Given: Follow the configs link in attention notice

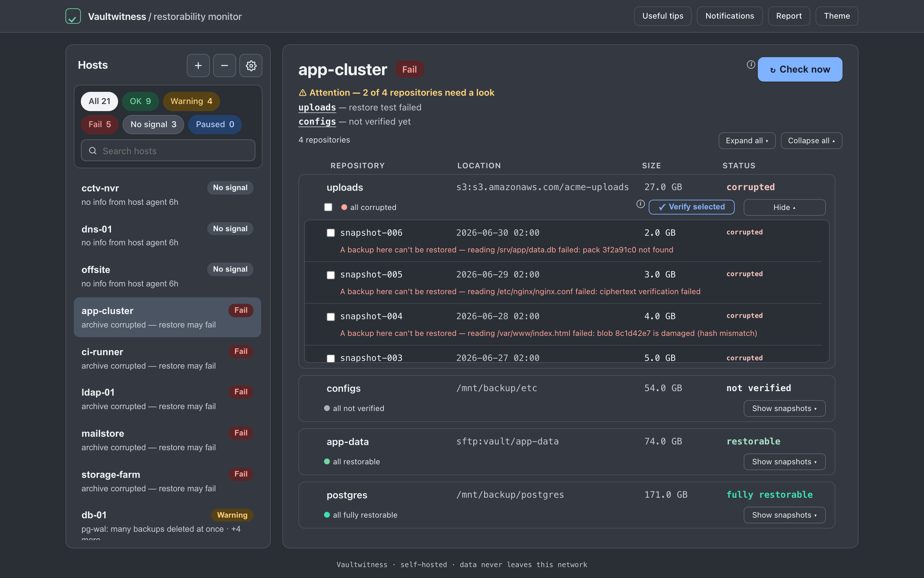Looking at the screenshot, I should pos(317,122).
